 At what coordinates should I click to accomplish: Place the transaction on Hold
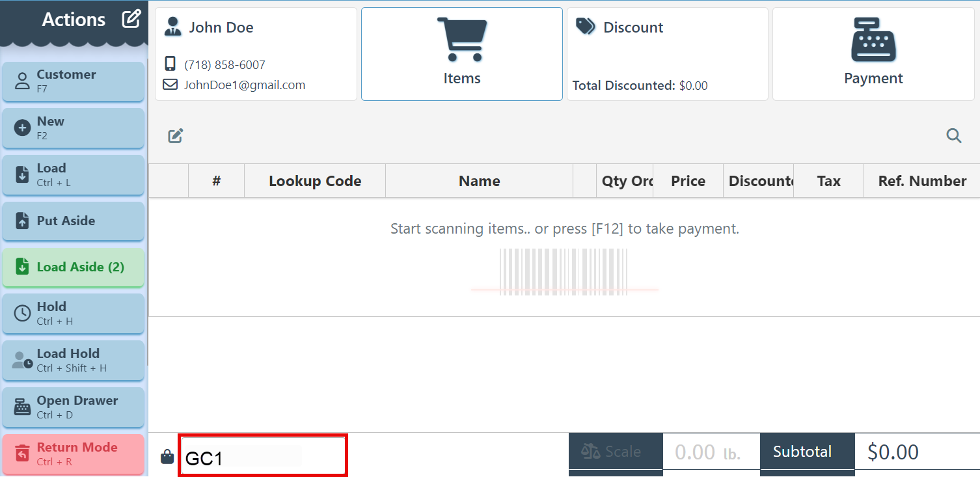[x=73, y=314]
